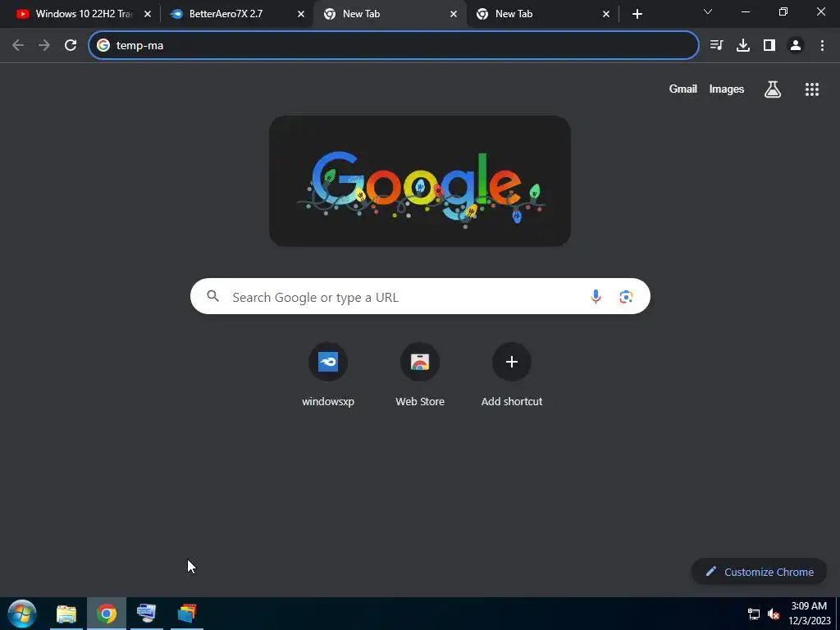Open the computer monitor taskbar app

click(146, 614)
